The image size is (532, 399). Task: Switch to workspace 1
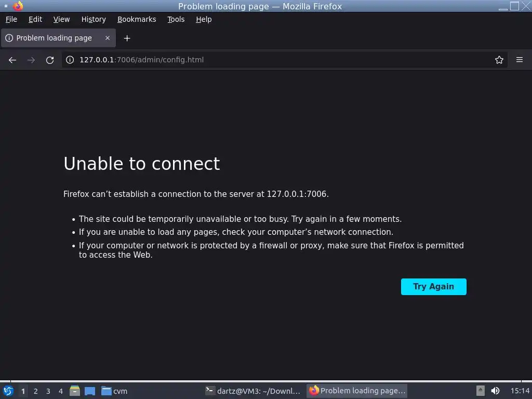click(23, 391)
